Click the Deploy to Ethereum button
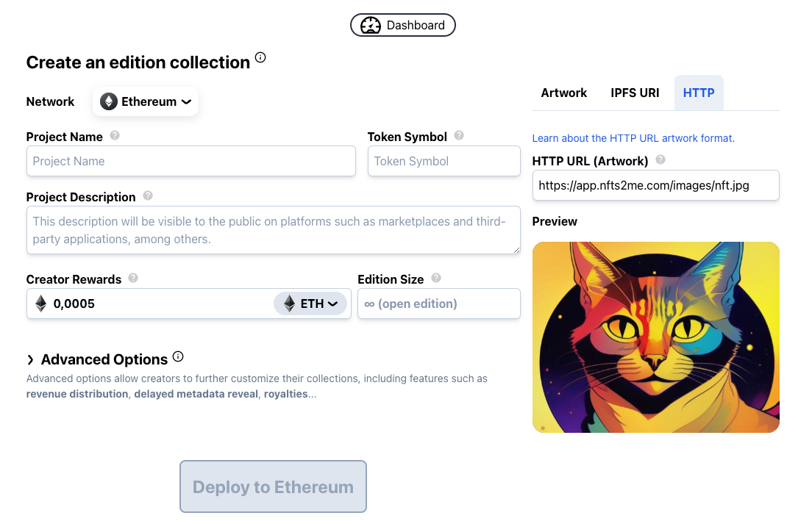Image resolution: width=812 pixels, height=521 pixels. pyautogui.click(x=273, y=486)
